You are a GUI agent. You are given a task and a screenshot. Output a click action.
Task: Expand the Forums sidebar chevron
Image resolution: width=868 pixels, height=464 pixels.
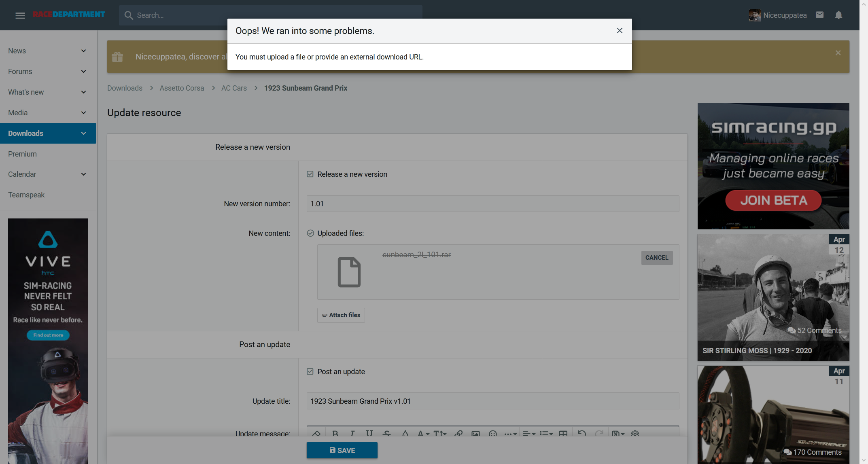point(83,72)
